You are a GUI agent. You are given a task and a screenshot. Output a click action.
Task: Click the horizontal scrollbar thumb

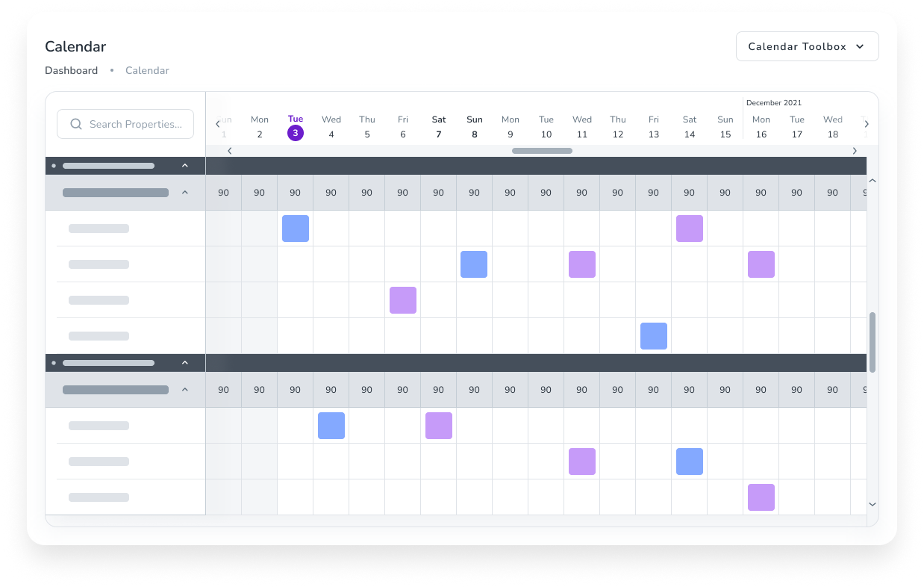(x=542, y=151)
